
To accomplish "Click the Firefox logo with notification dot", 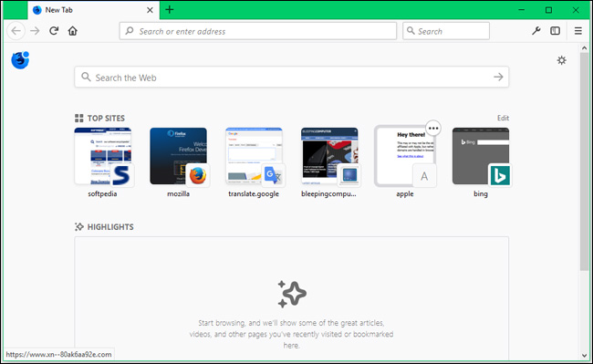I will coord(20,60).
